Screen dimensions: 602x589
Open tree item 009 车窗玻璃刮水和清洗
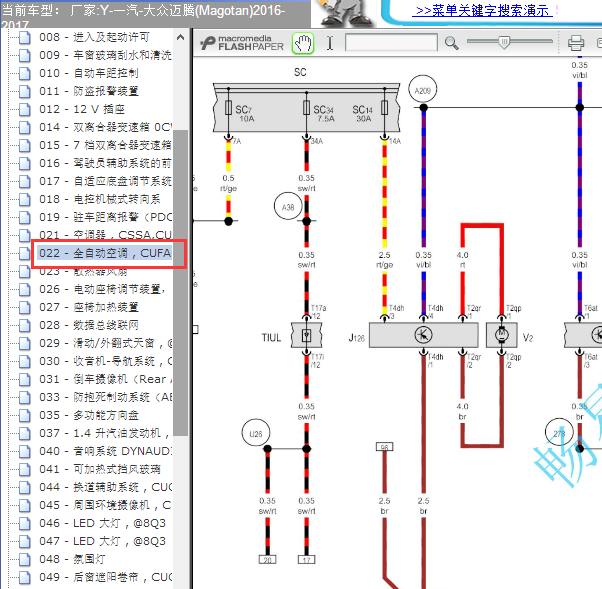pyautogui.click(x=105, y=55)
